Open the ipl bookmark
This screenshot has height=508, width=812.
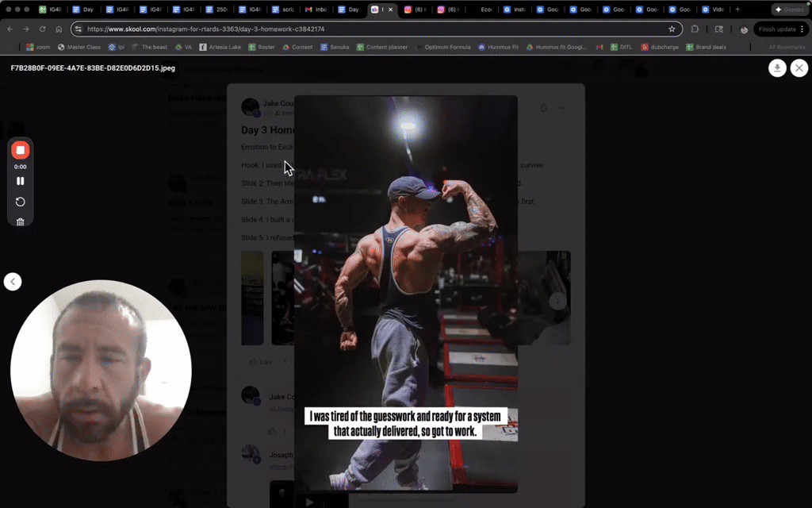point(116,47)
